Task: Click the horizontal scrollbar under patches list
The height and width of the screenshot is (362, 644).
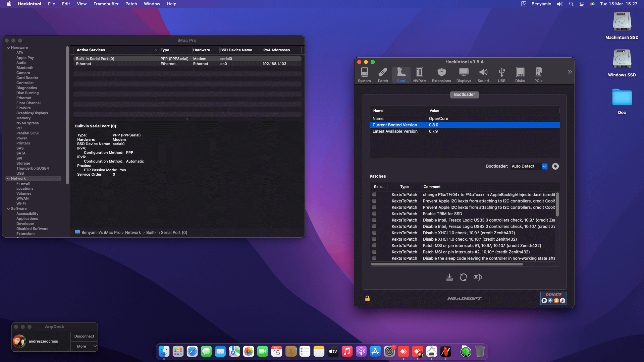Action: click(x=447, y=264)
